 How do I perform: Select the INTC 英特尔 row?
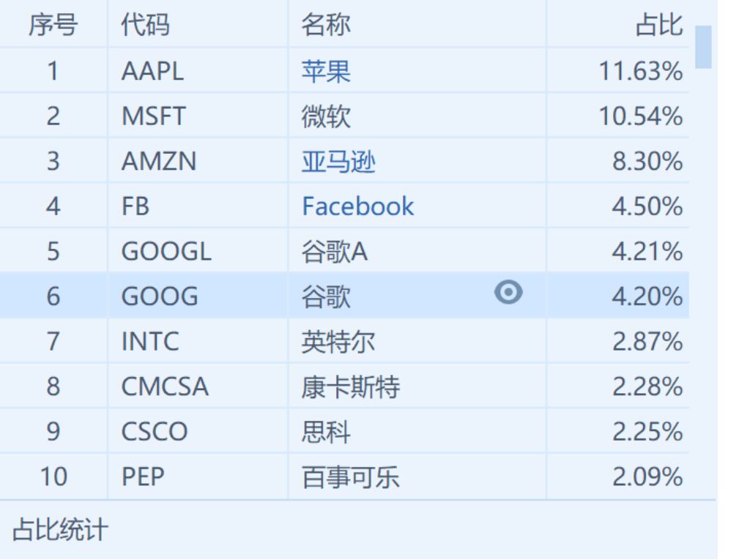[344, 341]
